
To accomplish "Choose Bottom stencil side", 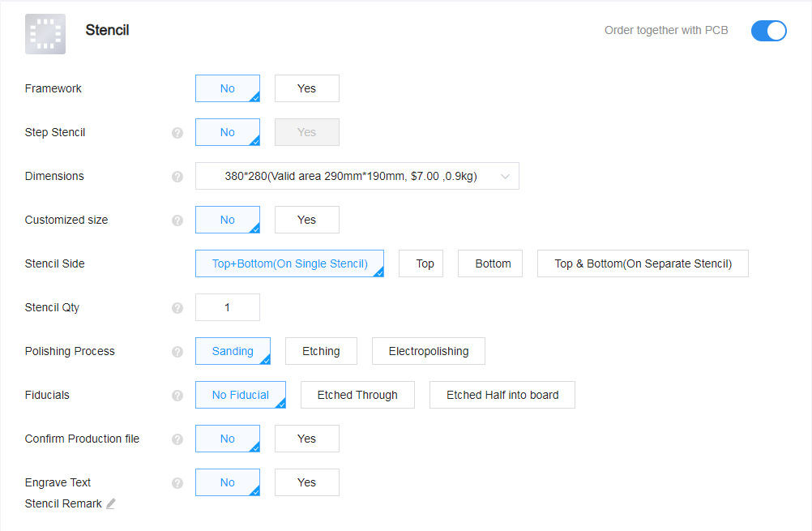I will click(490, 263).
